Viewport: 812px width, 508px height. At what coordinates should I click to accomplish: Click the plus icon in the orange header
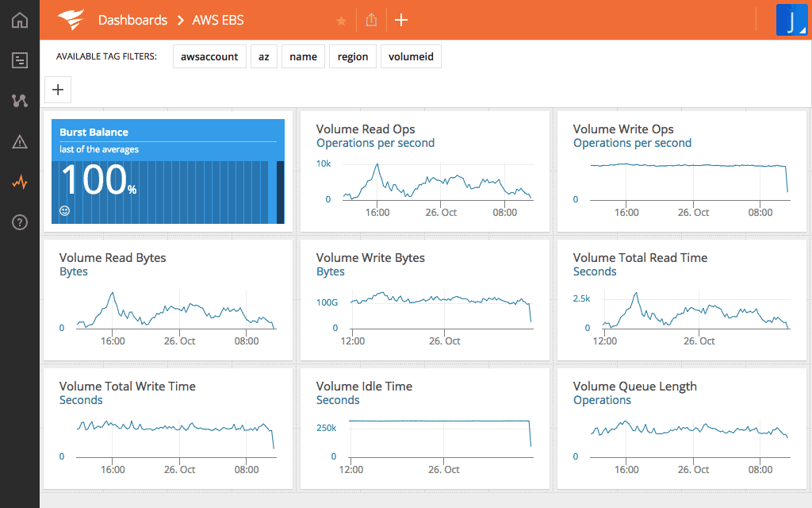[x=401, y=20]
